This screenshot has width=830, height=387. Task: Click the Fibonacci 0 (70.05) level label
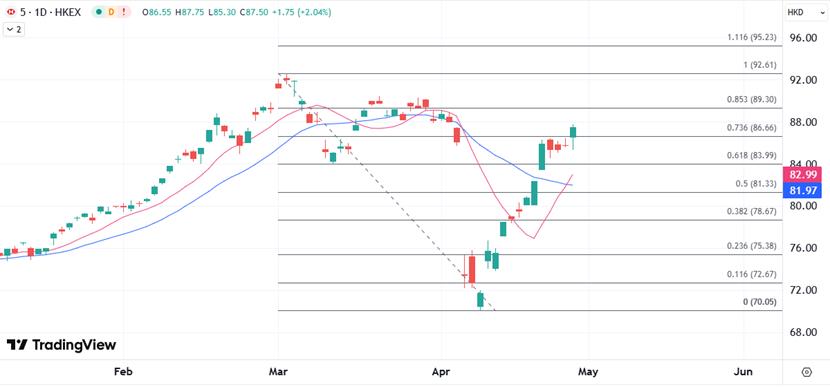click(760, 302)
